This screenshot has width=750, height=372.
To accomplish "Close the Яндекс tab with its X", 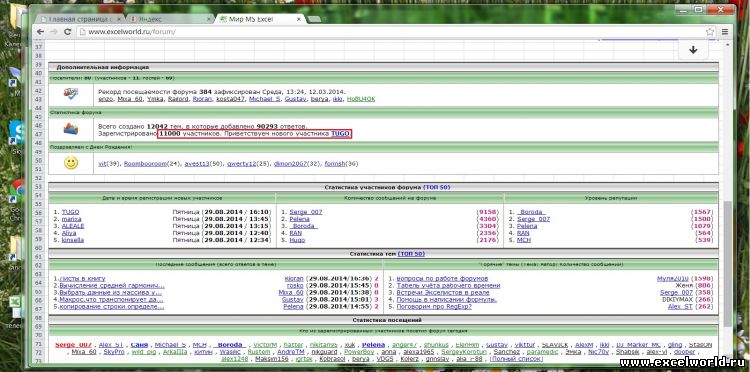I will click(209, 19).
